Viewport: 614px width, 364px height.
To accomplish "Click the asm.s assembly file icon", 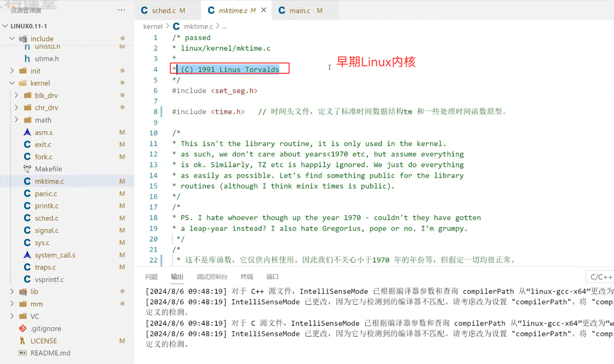I will click(27, 132).
